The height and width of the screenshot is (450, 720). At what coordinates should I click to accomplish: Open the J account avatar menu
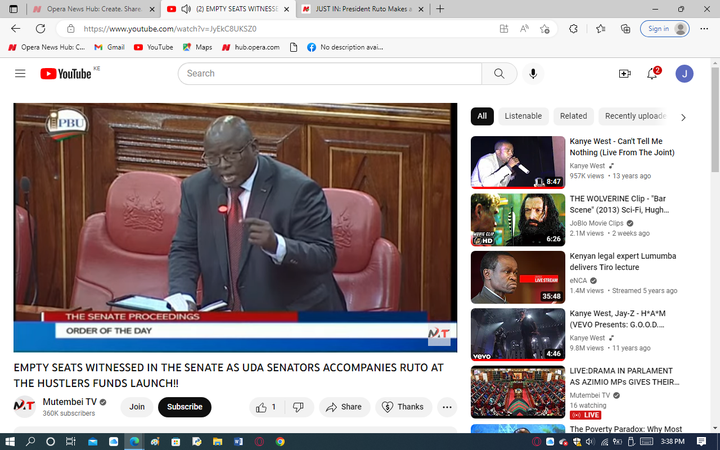[x=684, y=73]
